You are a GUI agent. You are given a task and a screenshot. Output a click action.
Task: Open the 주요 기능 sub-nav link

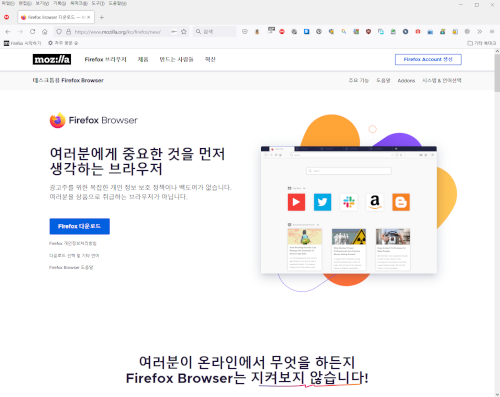click(x=359, y=80)
